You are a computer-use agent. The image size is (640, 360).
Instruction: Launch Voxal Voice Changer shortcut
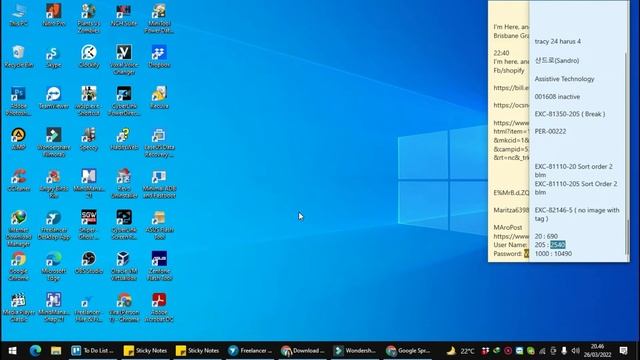coord(124,60)
